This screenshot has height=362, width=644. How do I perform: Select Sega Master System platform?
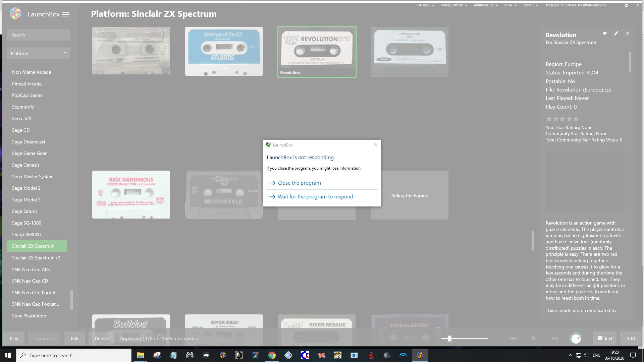(33, 177)
